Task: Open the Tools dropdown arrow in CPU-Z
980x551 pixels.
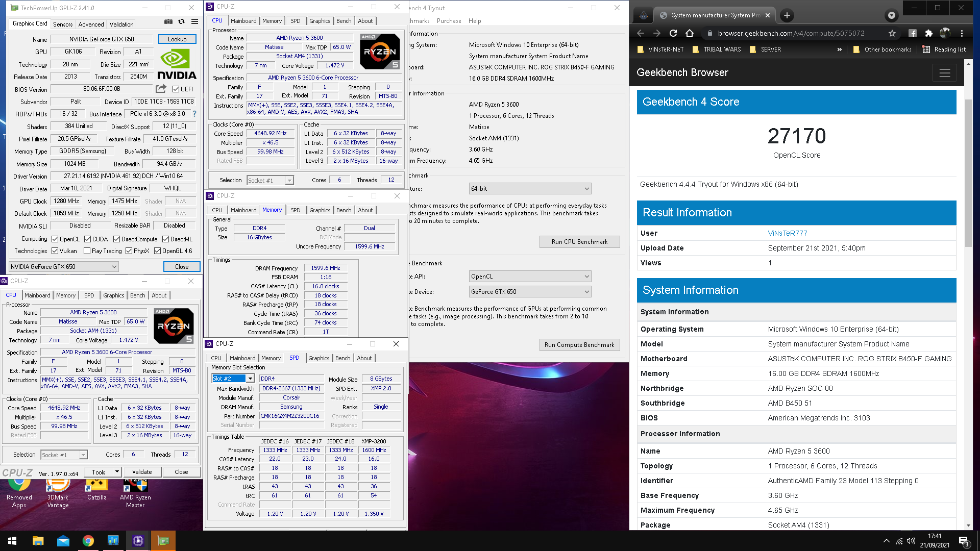Action: point(117,472)
